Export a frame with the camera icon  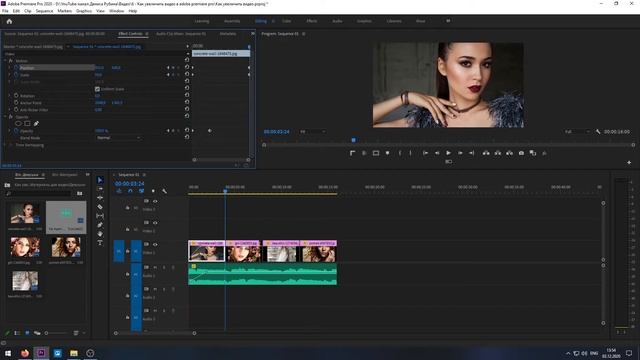521,153
